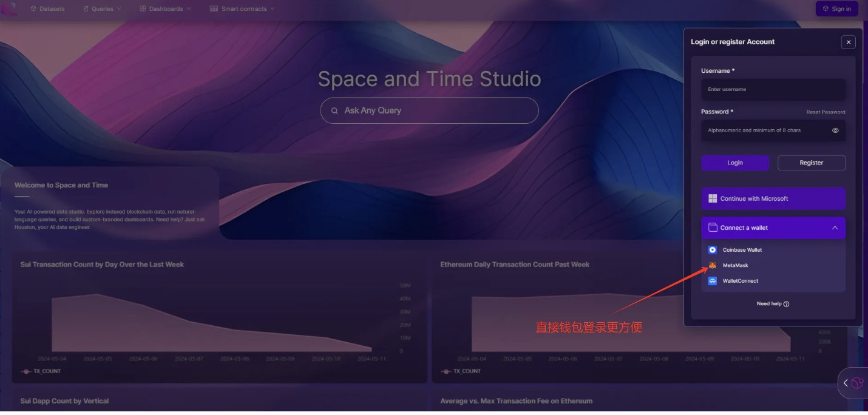Open the floating cube side panel
The image size is (868, 415).
[x=856, y=383]
